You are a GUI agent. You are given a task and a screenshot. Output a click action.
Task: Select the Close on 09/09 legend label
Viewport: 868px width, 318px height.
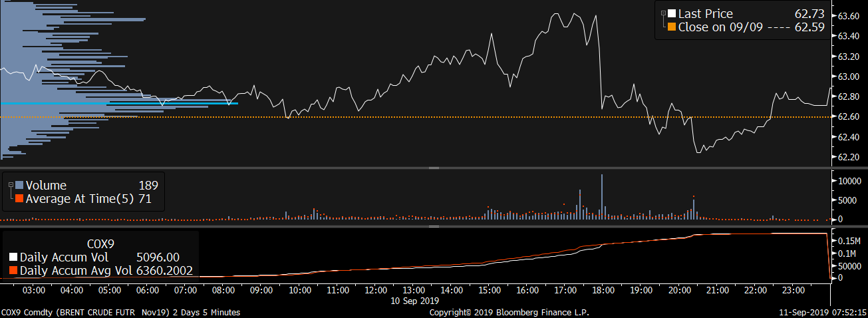[x=722, y=28]
